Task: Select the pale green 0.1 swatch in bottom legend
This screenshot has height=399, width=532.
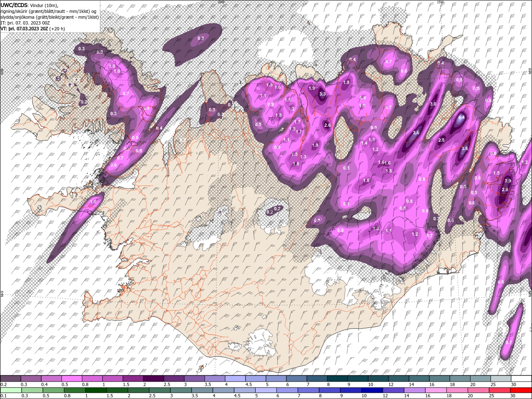Action: point(11,390)
